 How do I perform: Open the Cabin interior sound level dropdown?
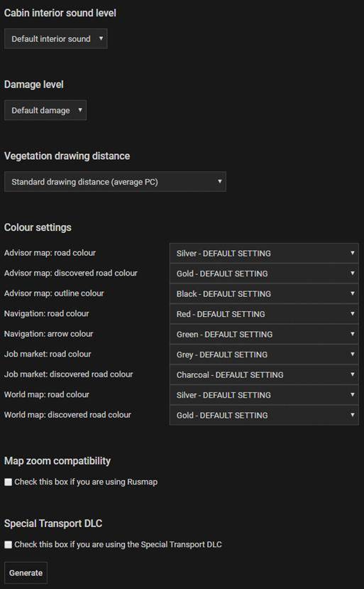(x=55, y=38)
